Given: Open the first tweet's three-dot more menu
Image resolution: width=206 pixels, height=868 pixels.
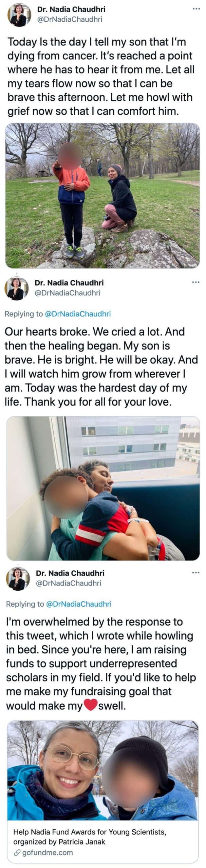Looking at the screenshot, I should click(196, 8).
